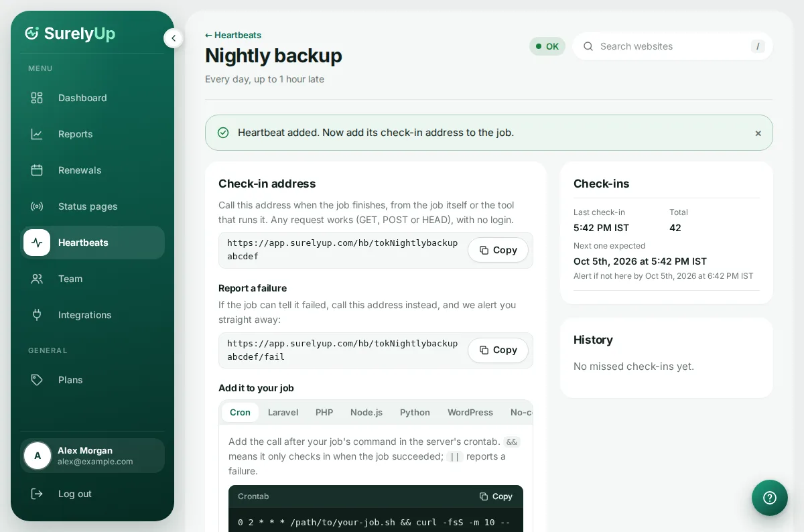Viewport: 804px width, 532px height.
Task: Click the SurelyUp logo icon
Action: [31, 33]
